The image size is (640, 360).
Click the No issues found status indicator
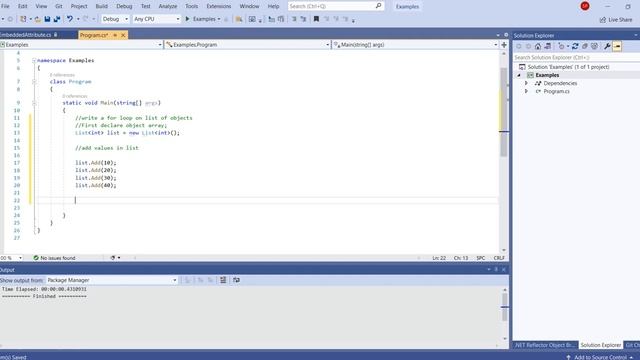[x=54, y=258]
